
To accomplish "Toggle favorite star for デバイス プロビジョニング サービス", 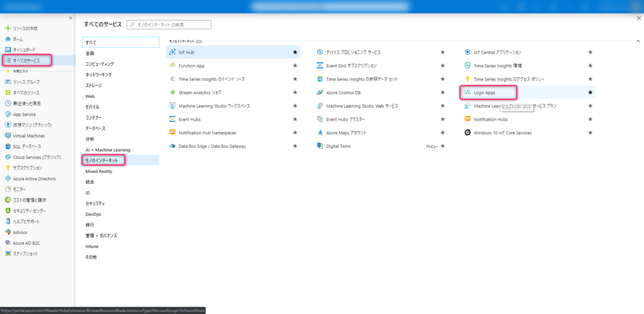I will click(443, 52).
